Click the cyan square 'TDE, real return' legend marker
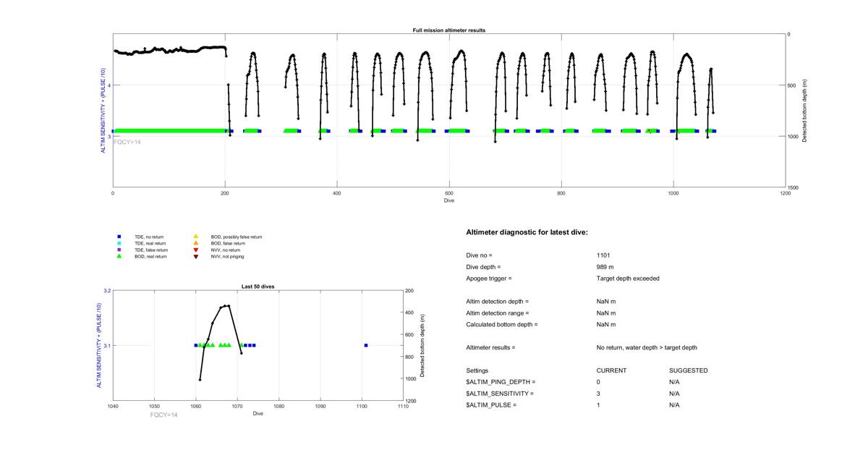 click(x=119, y=243)
